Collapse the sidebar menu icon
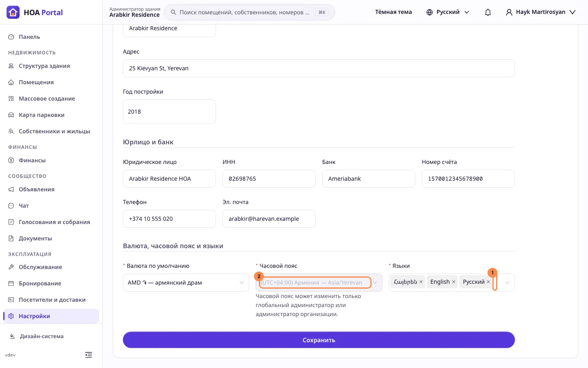Image resolution: width=588 pixels, height=368 pixels. coord(89,355)
